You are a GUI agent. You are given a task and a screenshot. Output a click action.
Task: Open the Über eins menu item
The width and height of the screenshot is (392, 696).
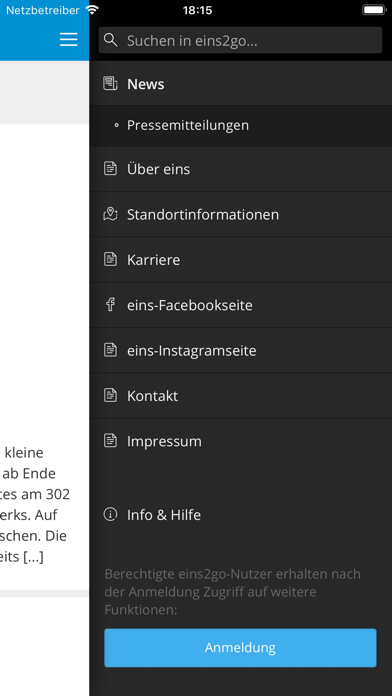(x=241, y=169)
